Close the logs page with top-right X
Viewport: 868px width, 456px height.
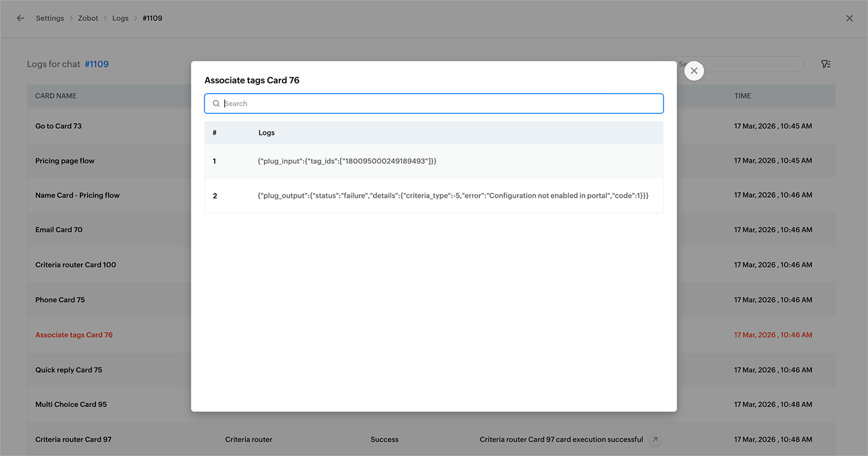pos(849,19)
